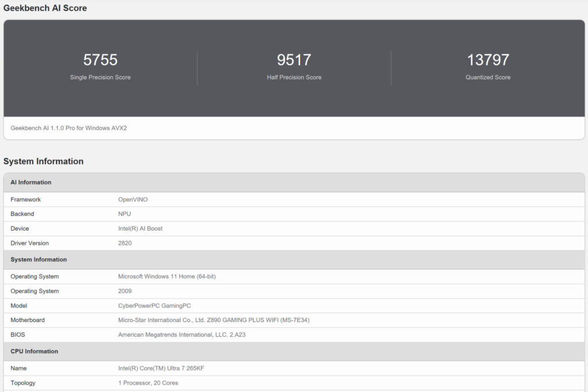Click the Geekbench AI Score heading
Screen dimensions: 588x392
[x=45, y=8]
